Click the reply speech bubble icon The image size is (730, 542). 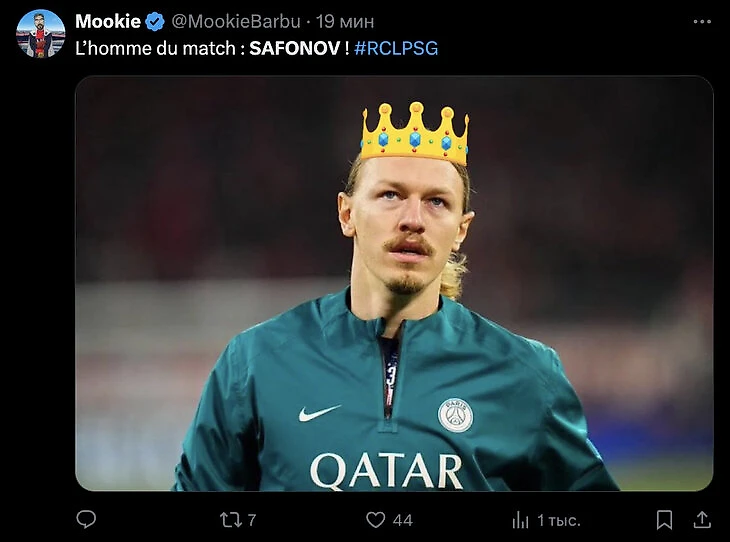coord(87,519)
